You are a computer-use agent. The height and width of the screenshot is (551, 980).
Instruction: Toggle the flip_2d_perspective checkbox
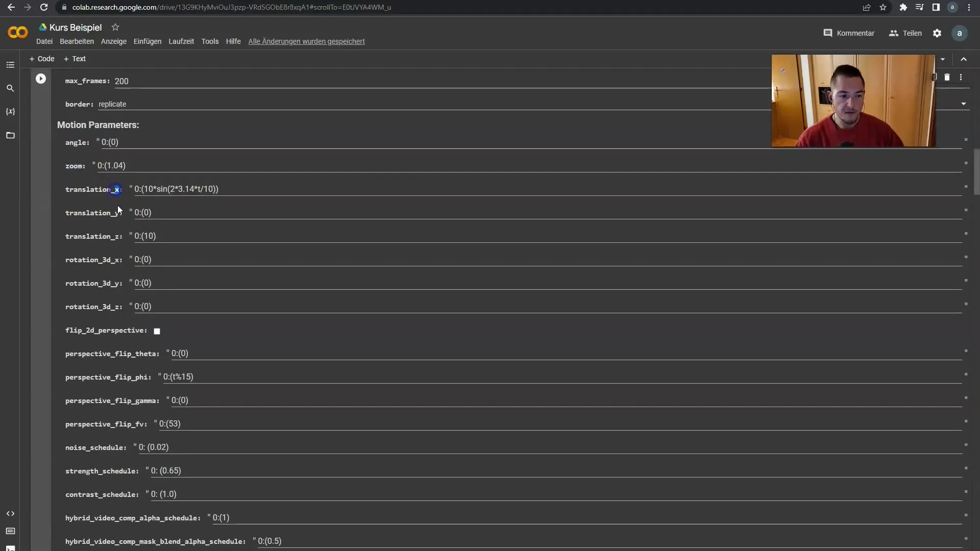tap(157, 330)
